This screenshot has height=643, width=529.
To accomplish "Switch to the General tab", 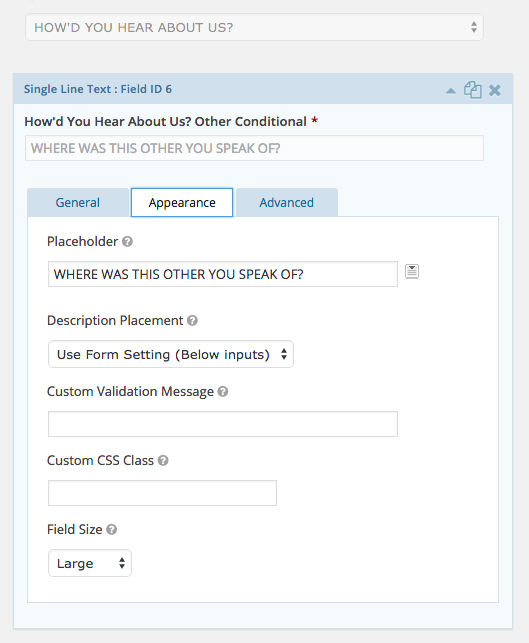I will (x=78, y=203).
